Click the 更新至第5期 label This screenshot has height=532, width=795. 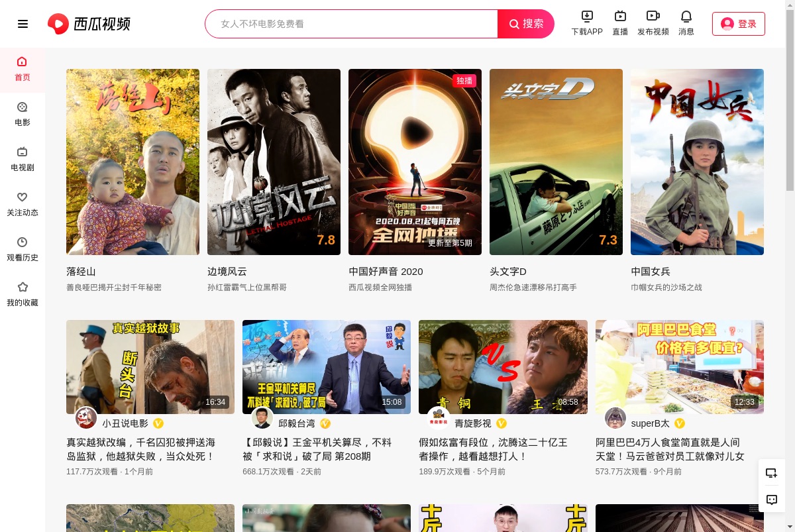point(450,243)
